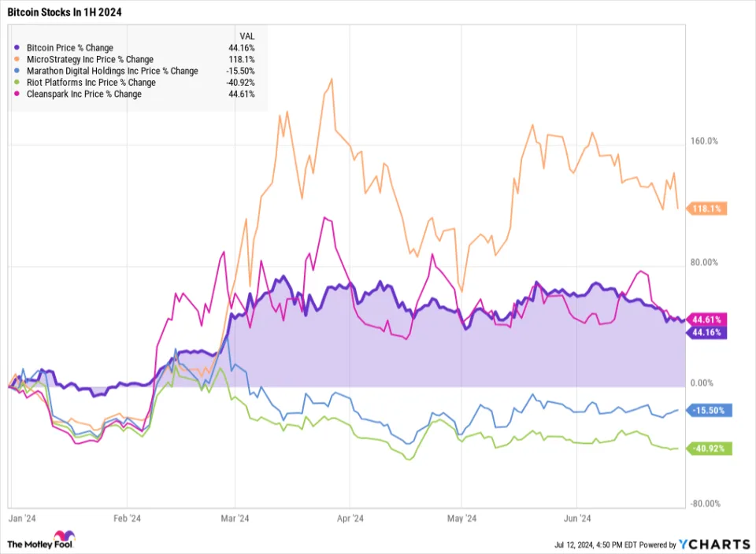
Task: Click the pink Cleanspark legend dot
Action: tap(17, 94)
